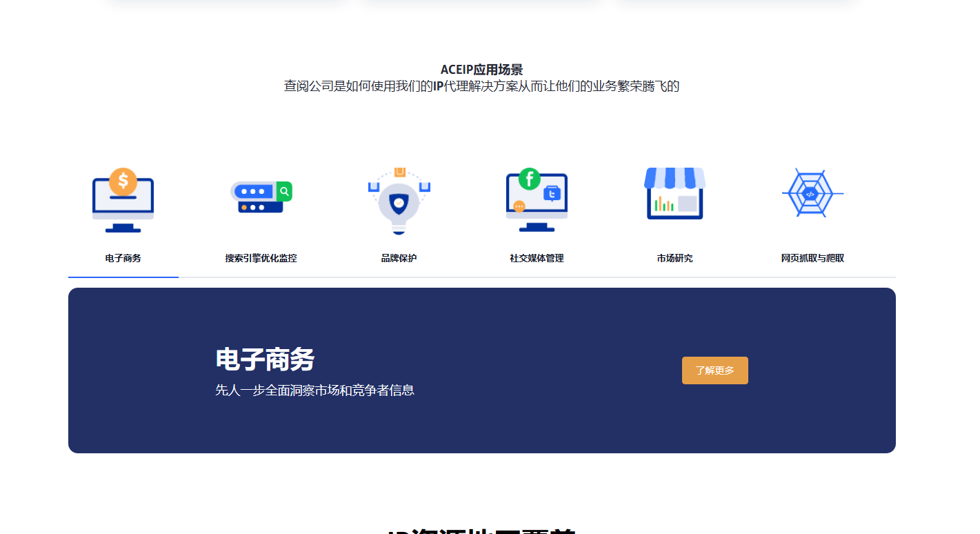Click the brand protection lightbulb shield icon
The image size is (980, 534).
399,200
